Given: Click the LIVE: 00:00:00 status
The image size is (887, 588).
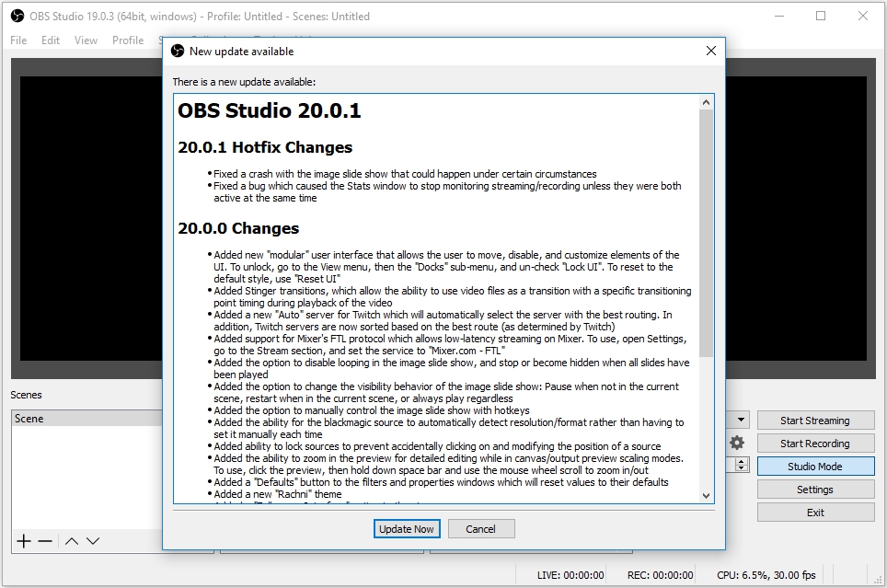Looking at the screenshot, I should pos(570,575).
